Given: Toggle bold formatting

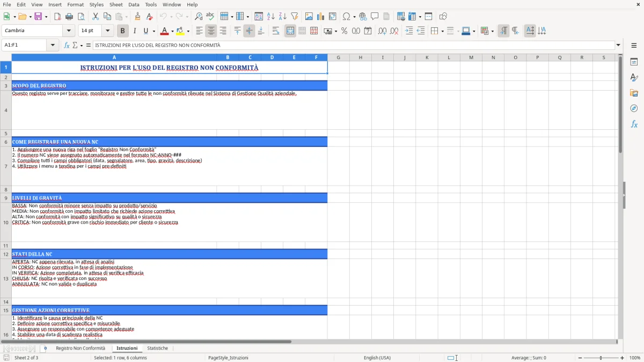Looking at the screenshot, I should click(122, 31).
